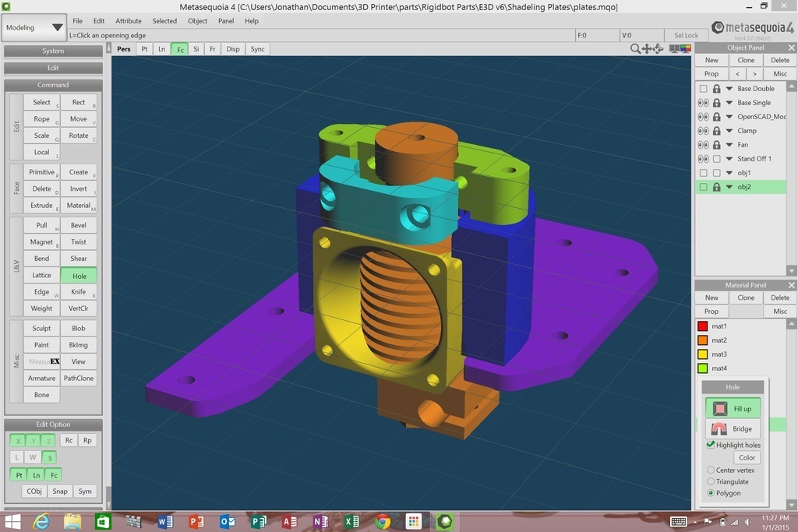This screenshot has width=798, height=532.
Task: Select the Lattice tool
Action: 41,275
